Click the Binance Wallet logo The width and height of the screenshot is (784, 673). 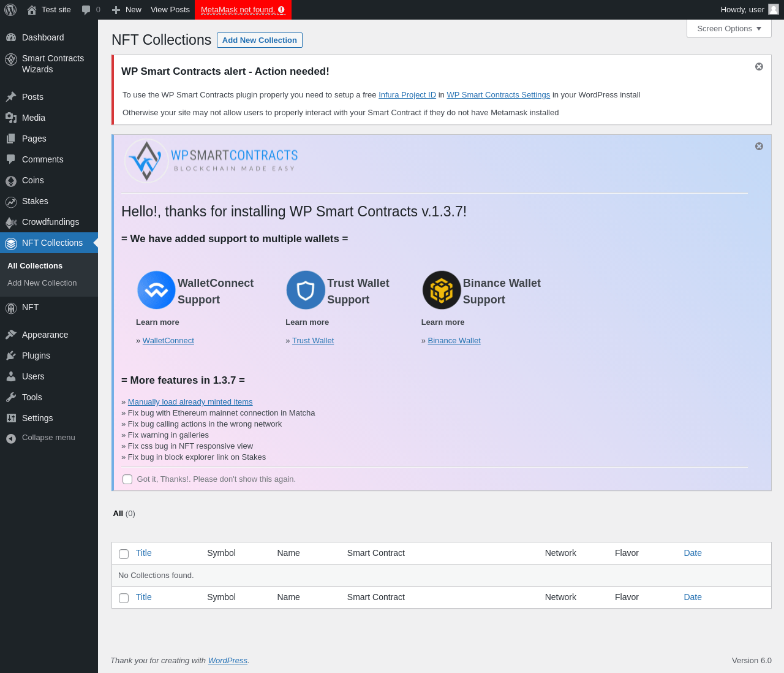442,290
